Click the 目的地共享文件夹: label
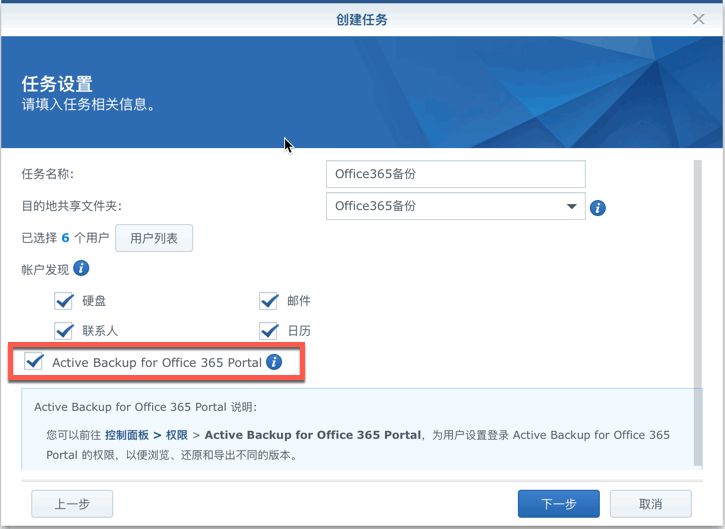Viewport: 725px width, 529px height. point(72,206)
